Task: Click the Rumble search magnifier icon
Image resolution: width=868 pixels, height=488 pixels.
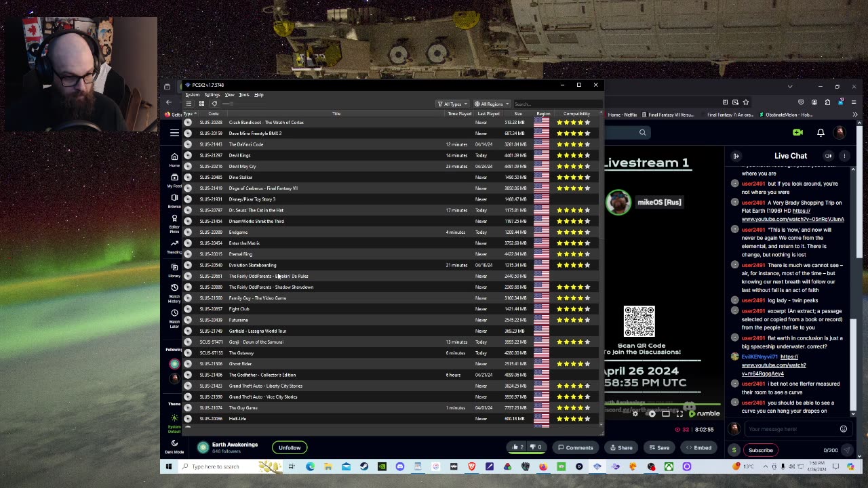Action: (x=642, y=133)
